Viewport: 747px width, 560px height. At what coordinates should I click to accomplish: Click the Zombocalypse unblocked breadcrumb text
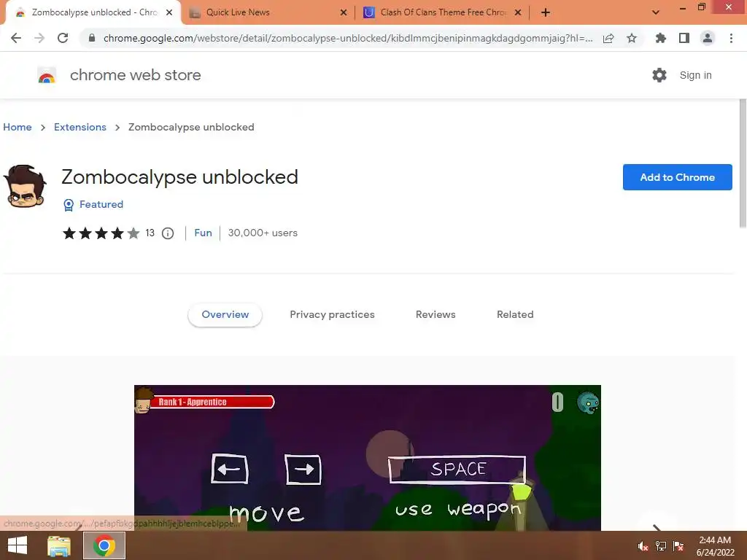[x=191, y=127]
